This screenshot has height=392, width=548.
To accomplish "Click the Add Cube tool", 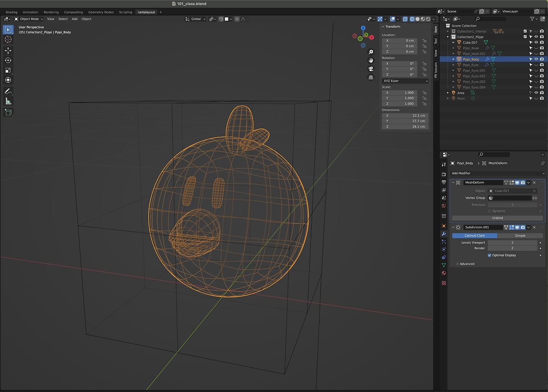I will (x=8, y=112).
